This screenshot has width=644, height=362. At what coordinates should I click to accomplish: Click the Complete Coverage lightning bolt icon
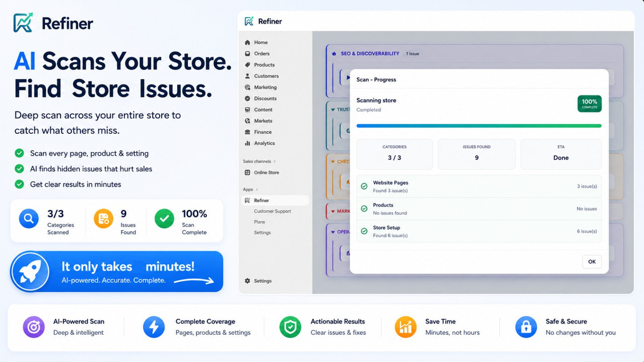(x=154, y=327)
